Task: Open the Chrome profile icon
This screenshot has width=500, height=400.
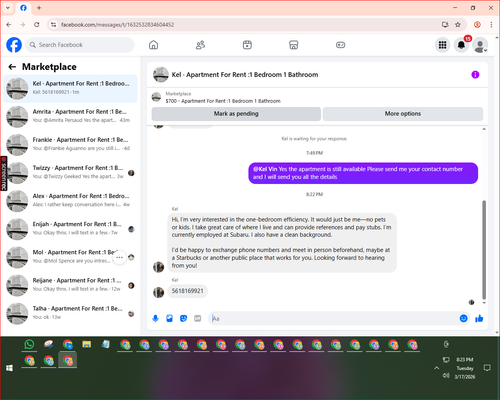Action: point(477,25)
